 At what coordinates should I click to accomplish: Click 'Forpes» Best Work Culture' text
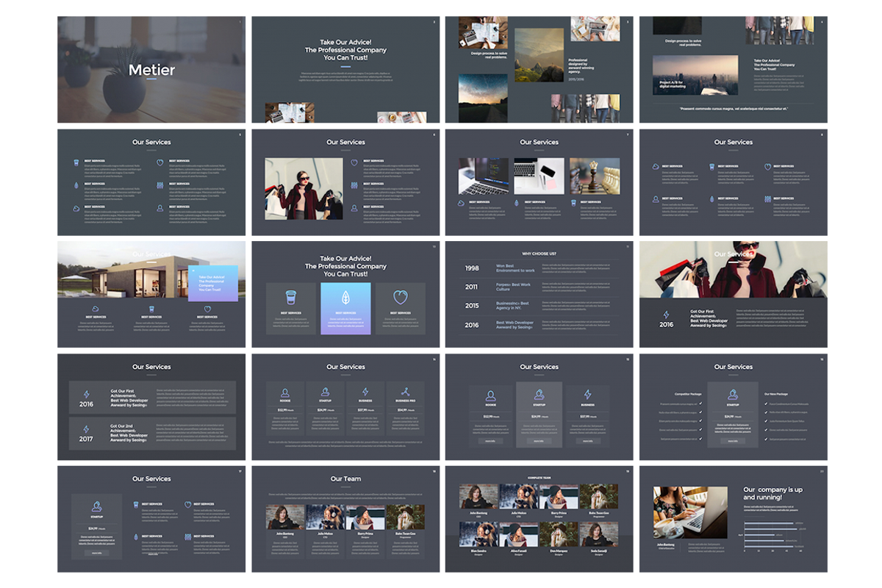pyautogui.click(x=513, y=287)
